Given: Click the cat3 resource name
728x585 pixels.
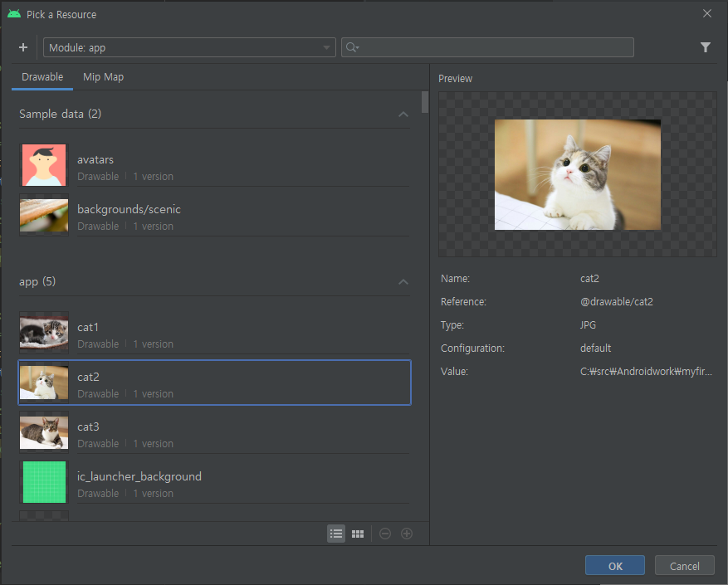Looking at the screenshot, I should coord(88,427).
